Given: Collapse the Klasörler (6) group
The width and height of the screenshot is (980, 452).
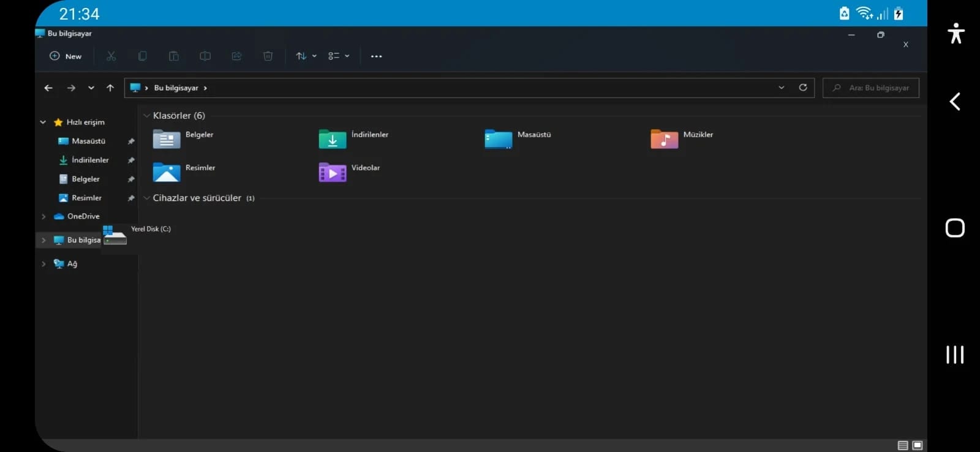Looking at the screenshot, I should coord(146,116).
